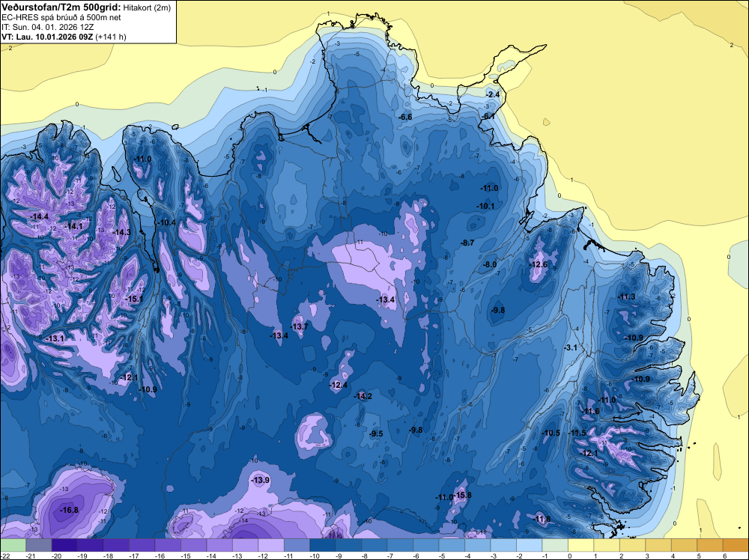Click the 'EC-HRES spá brúuð á 500m net' line
749x560 pixels.
point(61,17)
